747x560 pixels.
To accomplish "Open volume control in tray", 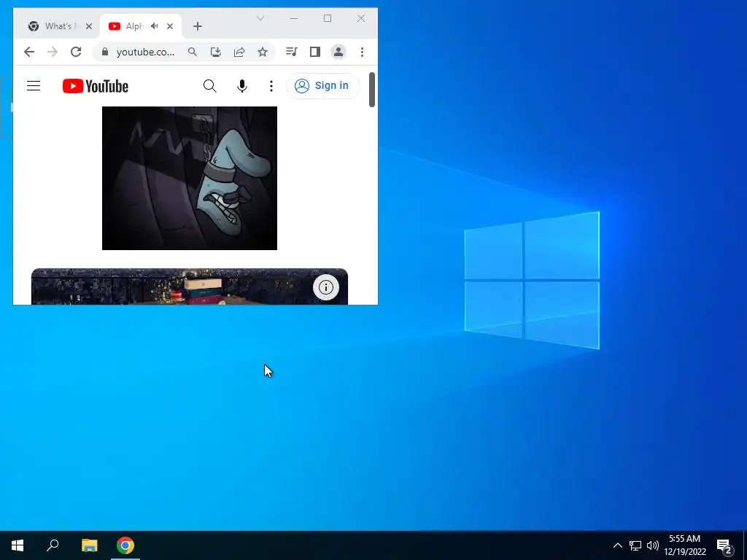I will tap(653, 545).
